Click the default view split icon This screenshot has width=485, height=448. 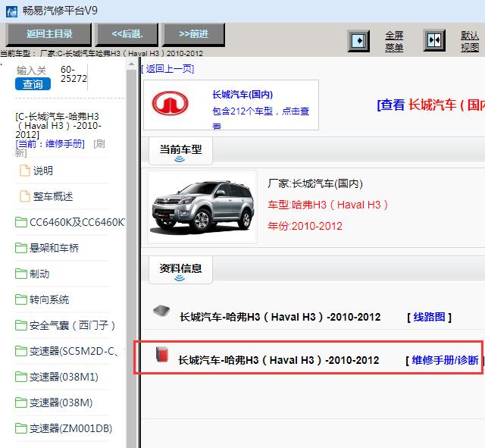434,40
